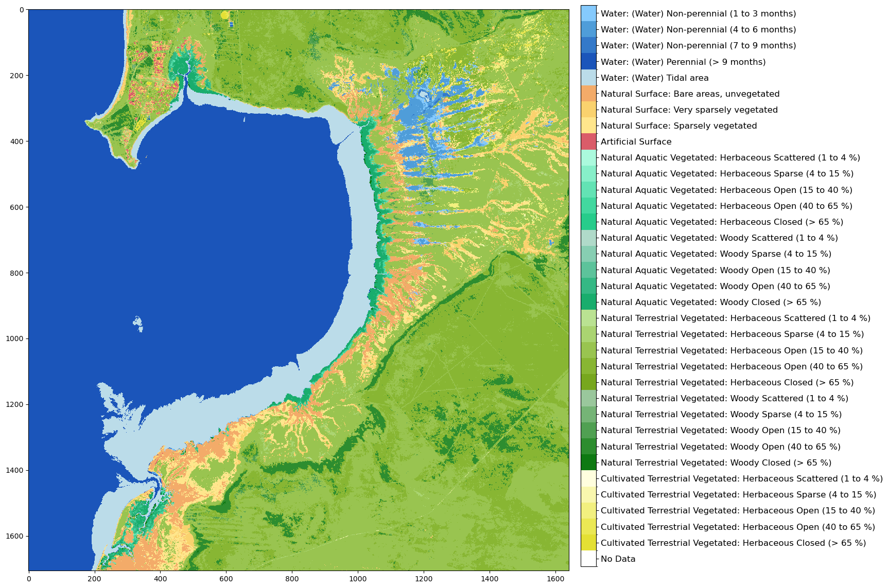Select 'Natural Aquatic Vegetated: Herbaceous Sparse (4 to 15 %)' text
The image size is (888, 588).
pyautogui.click(x=727, y=173)
